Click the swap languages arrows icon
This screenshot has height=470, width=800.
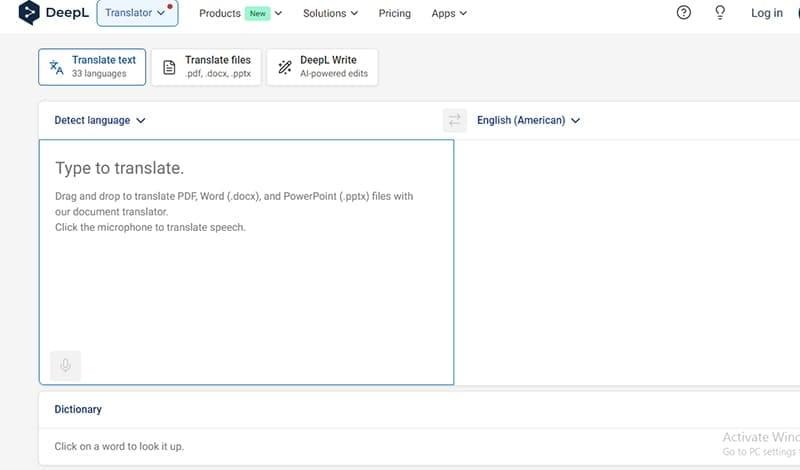tap(455, 120)
